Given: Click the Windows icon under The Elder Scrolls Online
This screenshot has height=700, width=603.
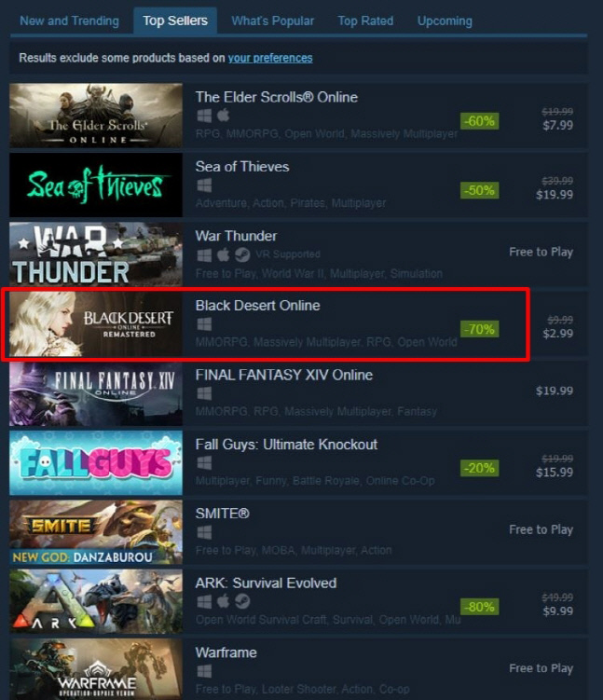Looking at the screenshot, I should tap(204, 116).
